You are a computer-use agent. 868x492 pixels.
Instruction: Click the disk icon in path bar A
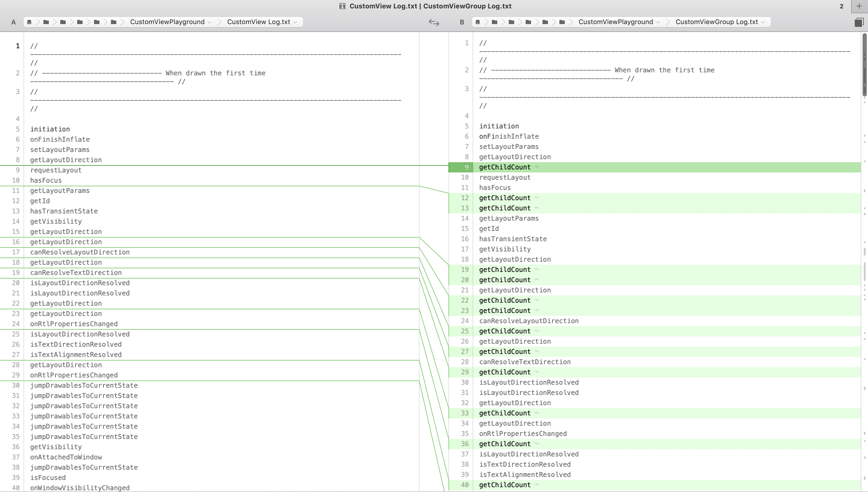(x=29, y=22)
